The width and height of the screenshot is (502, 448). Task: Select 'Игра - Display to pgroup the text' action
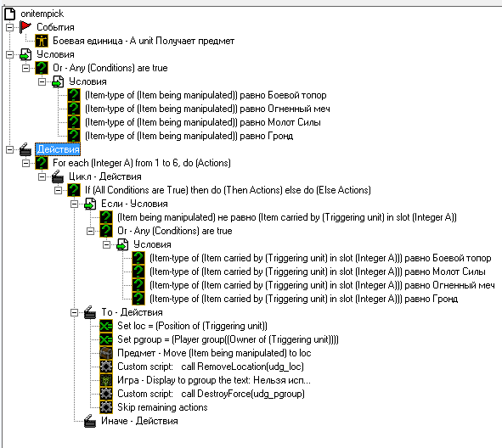tap(214, 380)
